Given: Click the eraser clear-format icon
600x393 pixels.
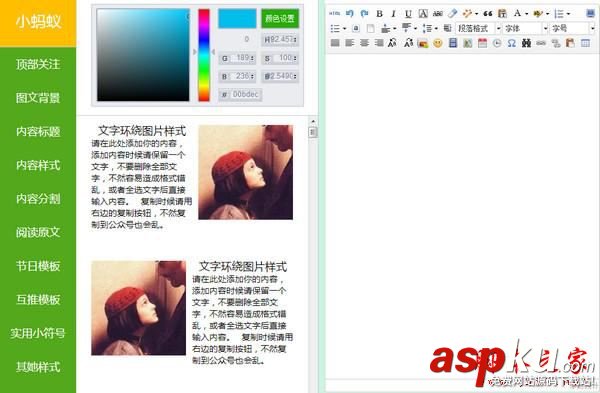Looking at the screenshot, I should (452, 13).
